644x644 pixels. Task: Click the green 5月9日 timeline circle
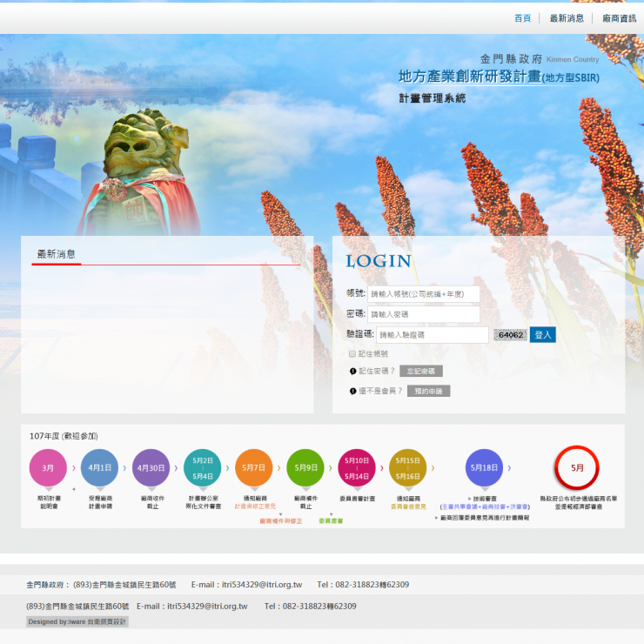point(305,467)
